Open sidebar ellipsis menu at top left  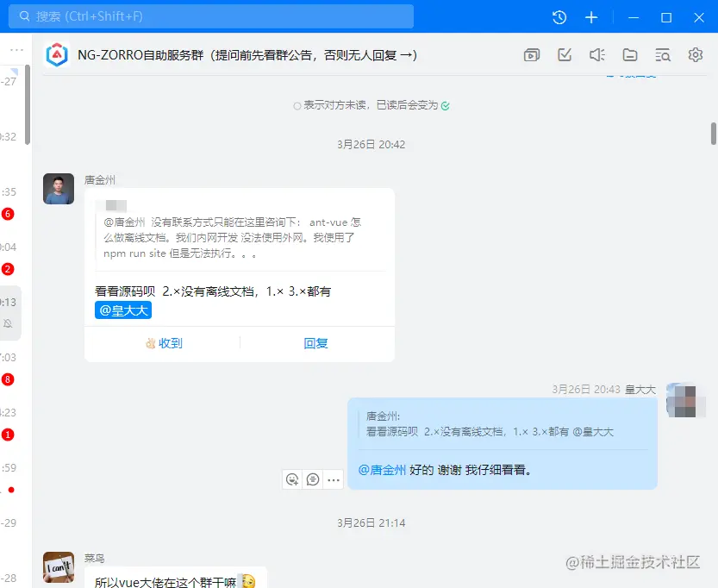tap(16, 49)
